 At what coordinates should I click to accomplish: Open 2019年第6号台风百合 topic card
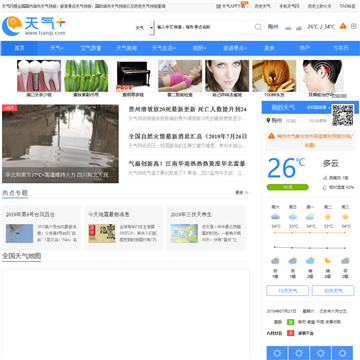pos(41,228)
